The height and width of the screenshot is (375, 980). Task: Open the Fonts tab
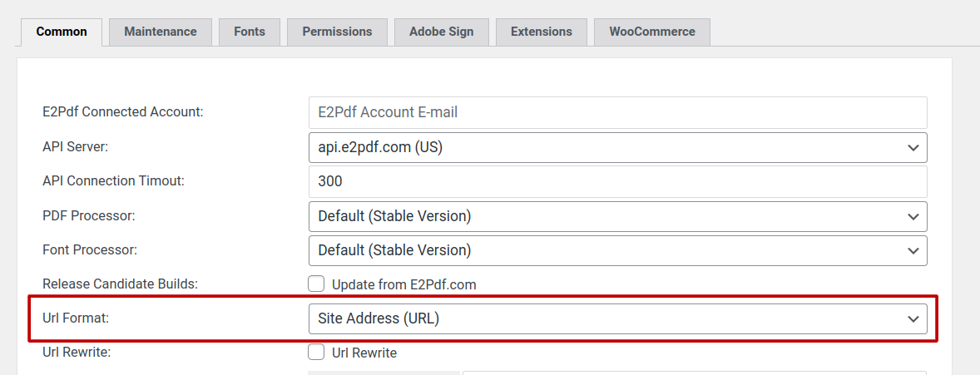click(250, 32)
